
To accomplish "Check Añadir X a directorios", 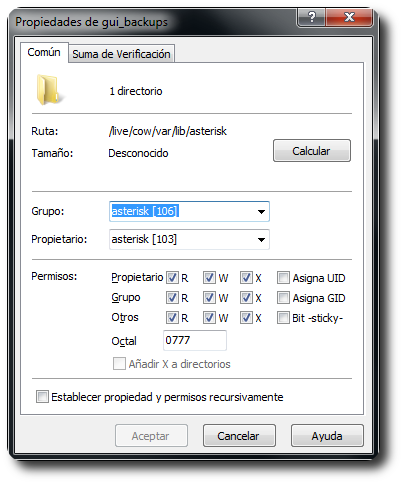I will tap(119, 364).
